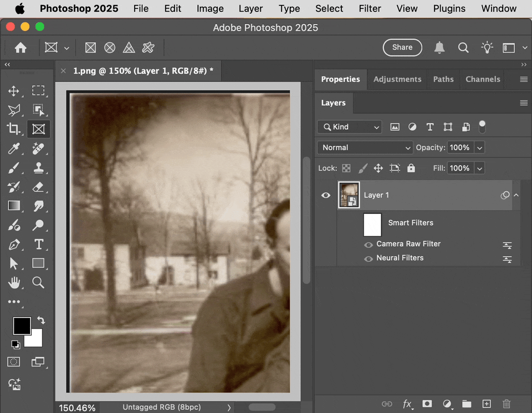532x413 pixels.
Task: Turn layer filtering on or off
Action: [482, 127]
